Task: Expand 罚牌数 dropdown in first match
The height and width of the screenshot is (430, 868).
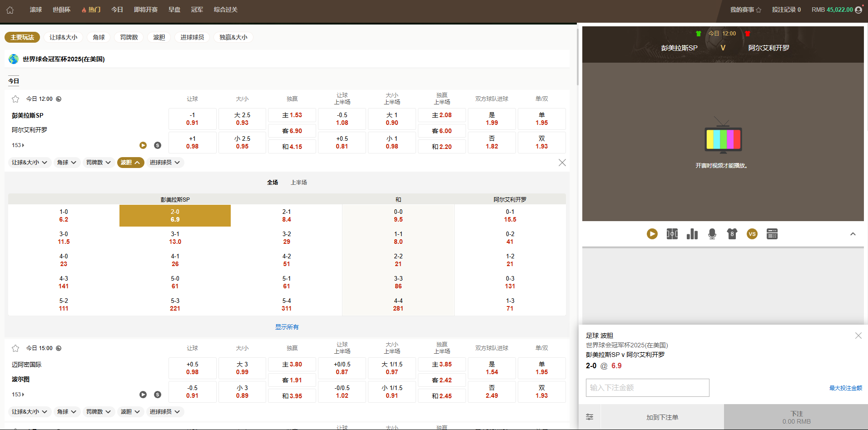Action: tap(99, 163)
